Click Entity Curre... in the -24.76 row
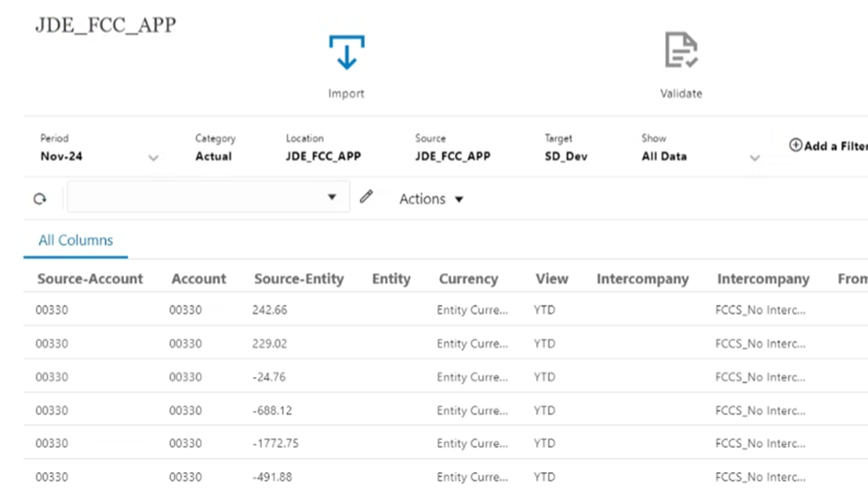Viewport: 868px width, 491px height. [x=472, y=377]
